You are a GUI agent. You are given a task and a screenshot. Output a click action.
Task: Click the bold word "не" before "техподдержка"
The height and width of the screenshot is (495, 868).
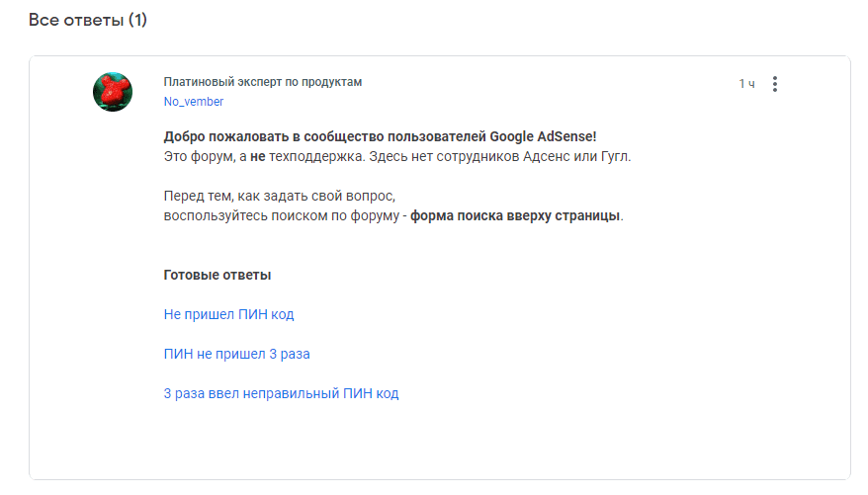click(x=258, y=156)
